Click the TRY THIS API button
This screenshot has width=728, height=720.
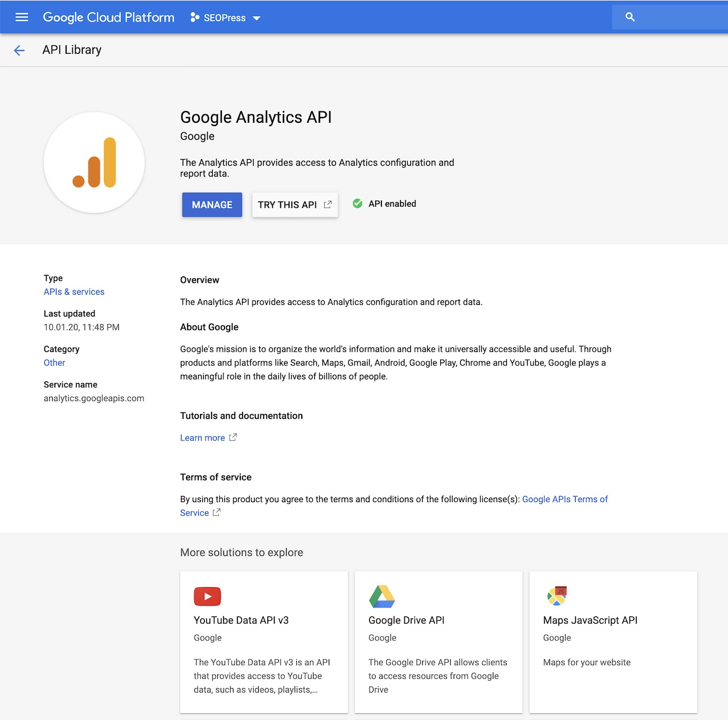click(295, 205)
